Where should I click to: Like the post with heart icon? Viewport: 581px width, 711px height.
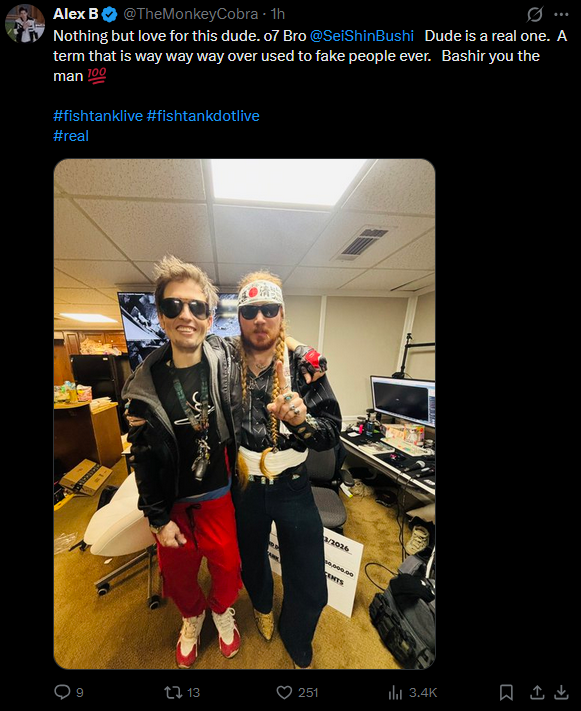click(x=284, y=692)
